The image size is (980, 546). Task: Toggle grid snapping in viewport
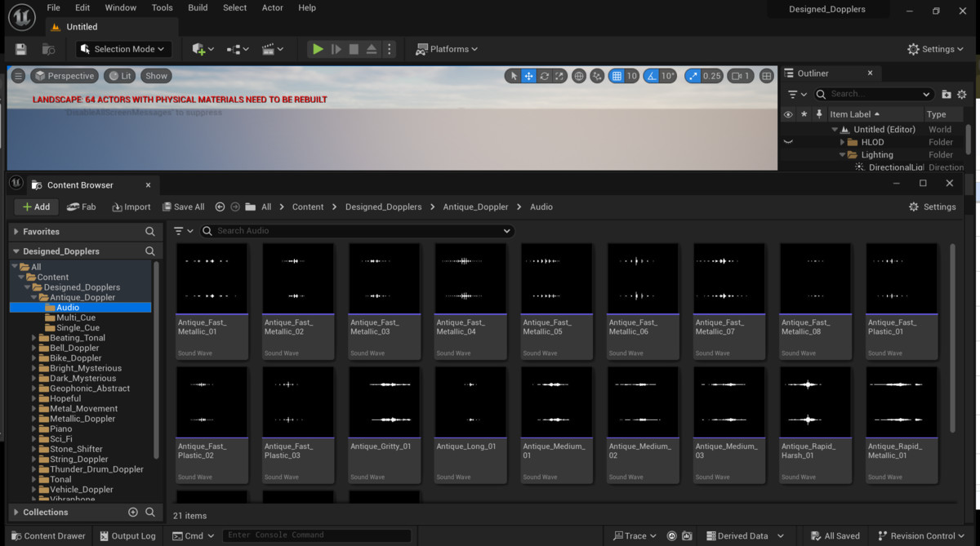click(617, 76)
